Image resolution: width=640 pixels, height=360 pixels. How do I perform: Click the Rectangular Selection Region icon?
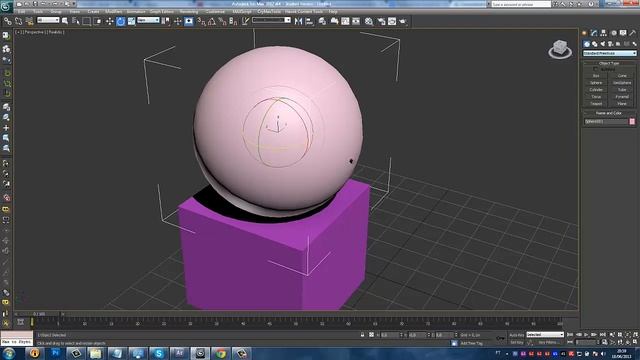pos(87,21)
